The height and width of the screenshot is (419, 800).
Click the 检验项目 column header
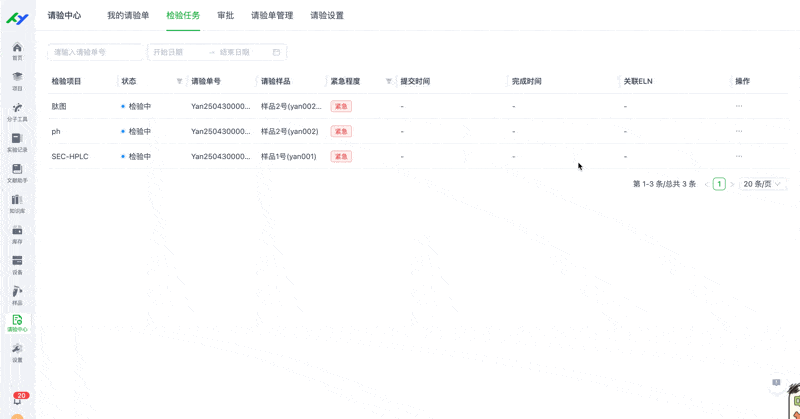(66, 81)
